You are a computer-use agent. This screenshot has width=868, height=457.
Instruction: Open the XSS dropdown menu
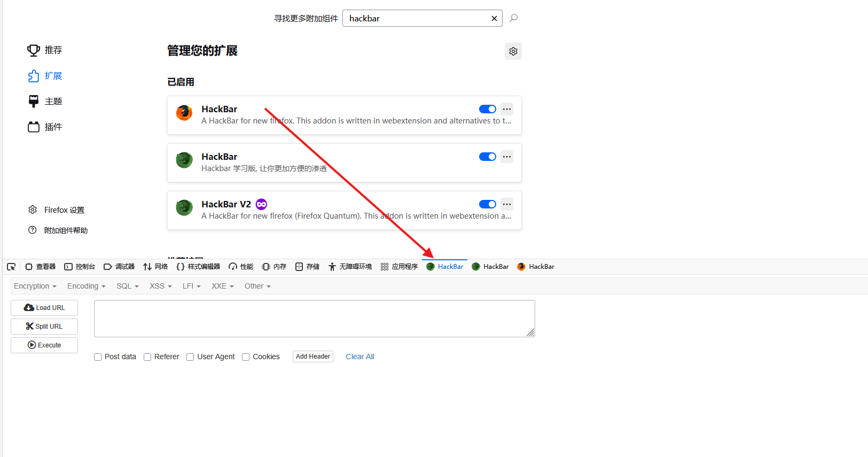tap(161, 286)
